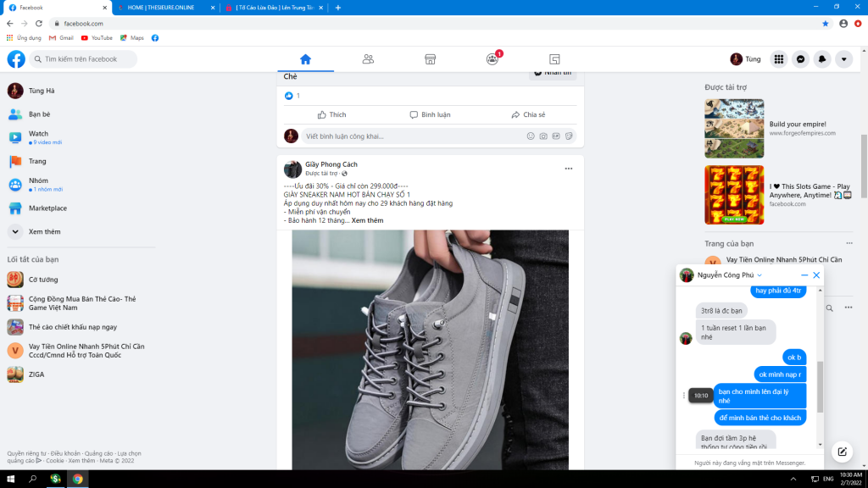Open the Messenger icon in header
Viewport: 868px width, 488px height.
coord(800,59)
